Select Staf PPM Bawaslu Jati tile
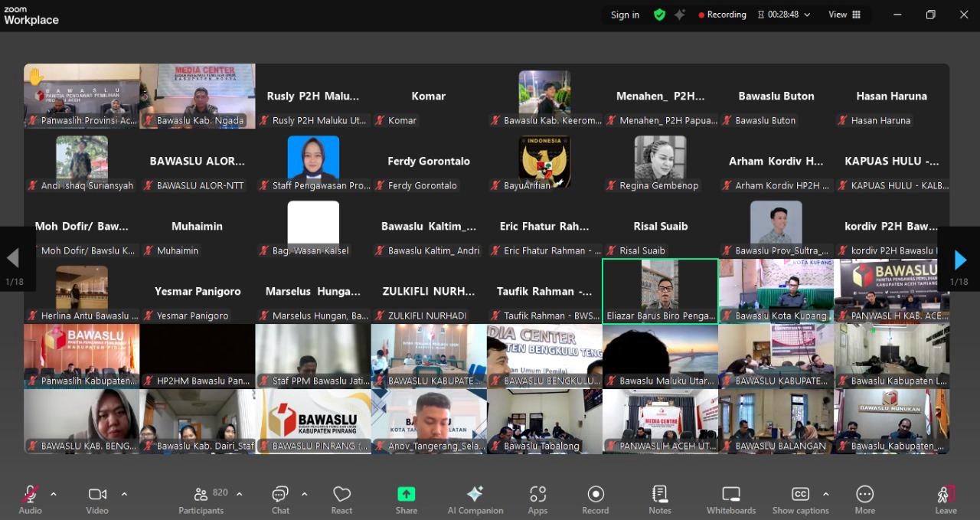The image size is (980, 520). (313, 356)
